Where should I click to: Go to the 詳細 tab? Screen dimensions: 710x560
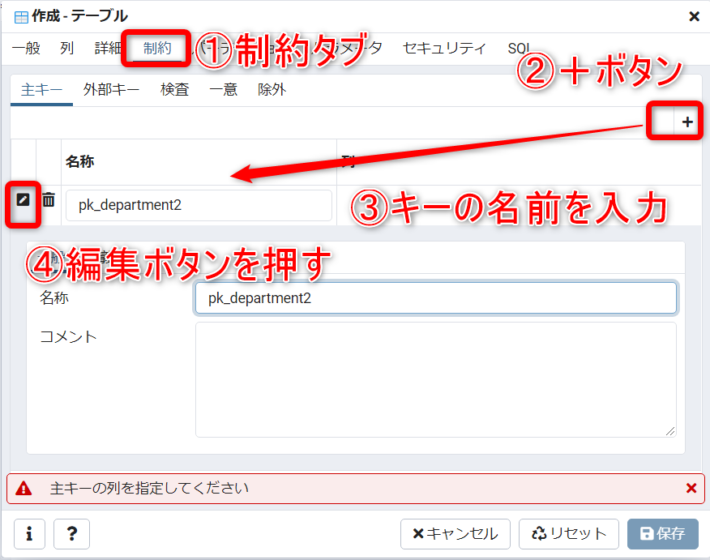[108, 48]
